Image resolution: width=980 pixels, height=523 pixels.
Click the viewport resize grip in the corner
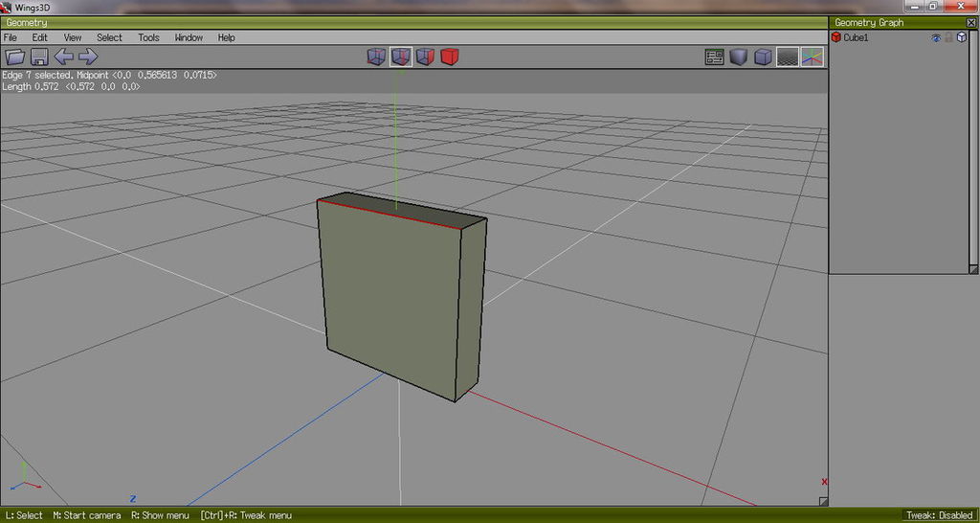(824, 501)
